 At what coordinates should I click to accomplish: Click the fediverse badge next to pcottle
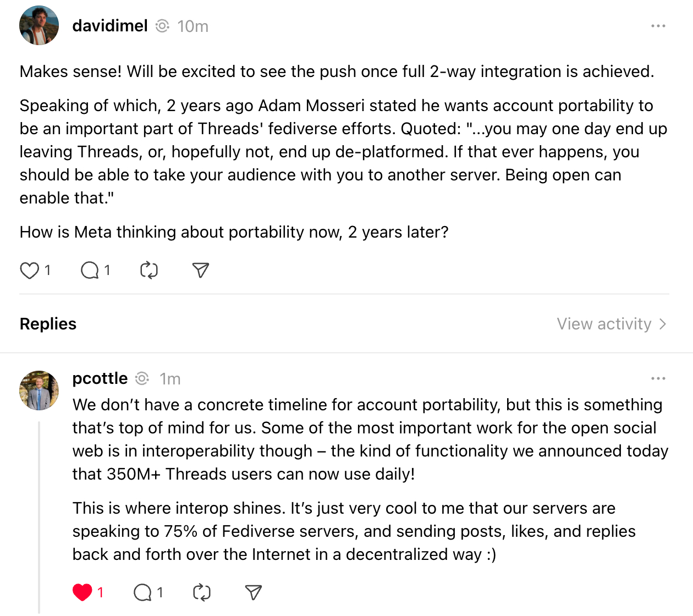(142, 378)
